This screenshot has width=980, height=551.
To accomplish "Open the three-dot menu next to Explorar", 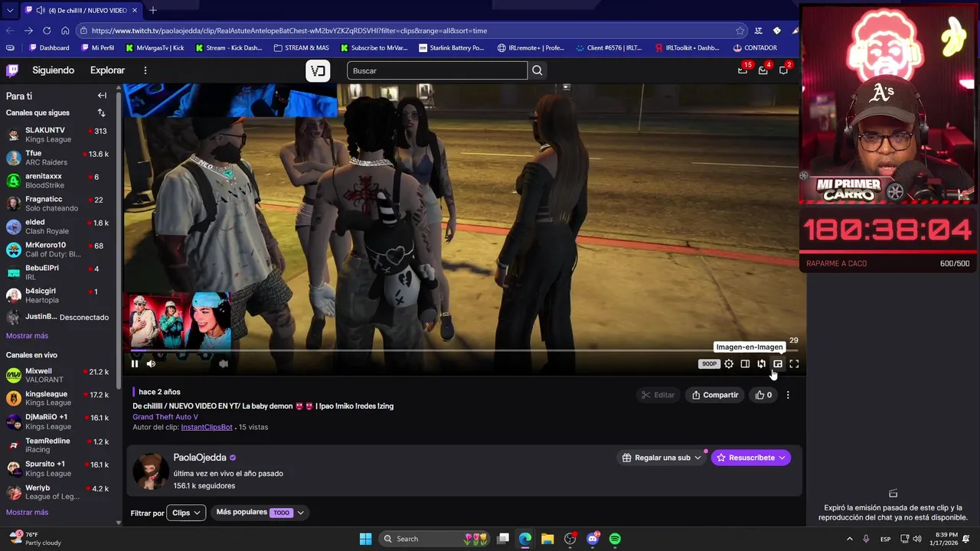I will [145, 70].
